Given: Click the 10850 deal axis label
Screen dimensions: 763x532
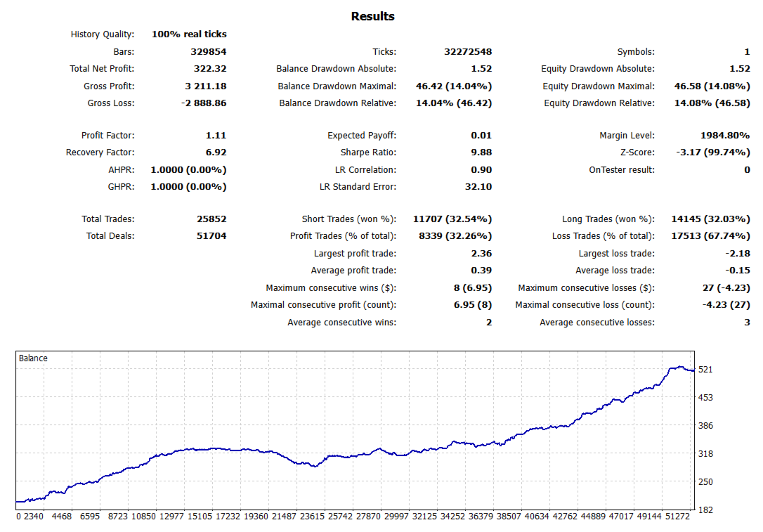Looking at the screenshot, I should point(143,517).
